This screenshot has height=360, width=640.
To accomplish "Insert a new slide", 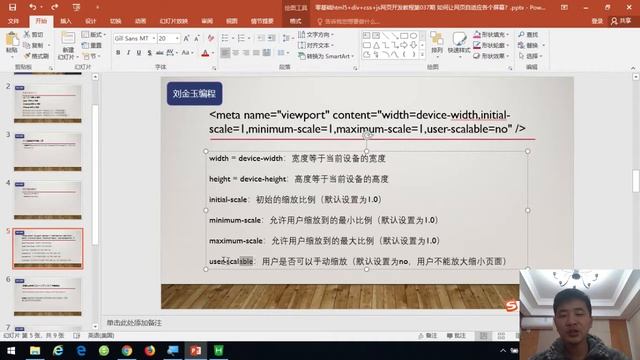I will (68, 45).
